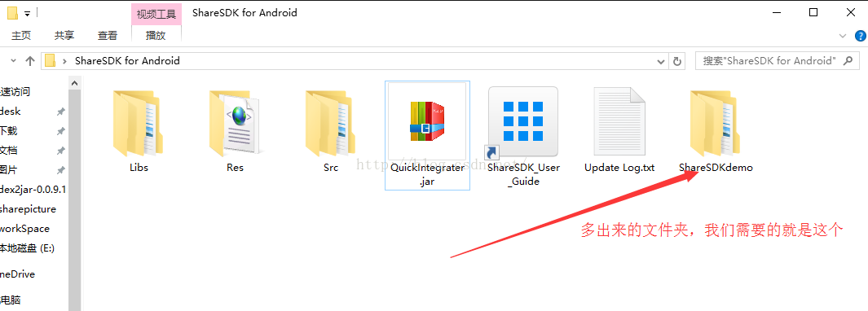Click pin icon next to 文档
This screenshot has height=311, width=868.
tap(61, 151)
